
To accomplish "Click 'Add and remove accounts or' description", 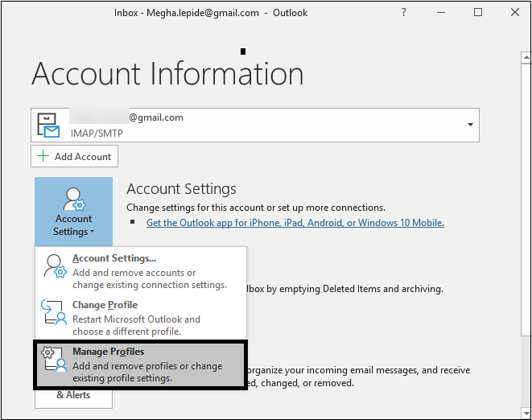I will [x=134, y=273].
